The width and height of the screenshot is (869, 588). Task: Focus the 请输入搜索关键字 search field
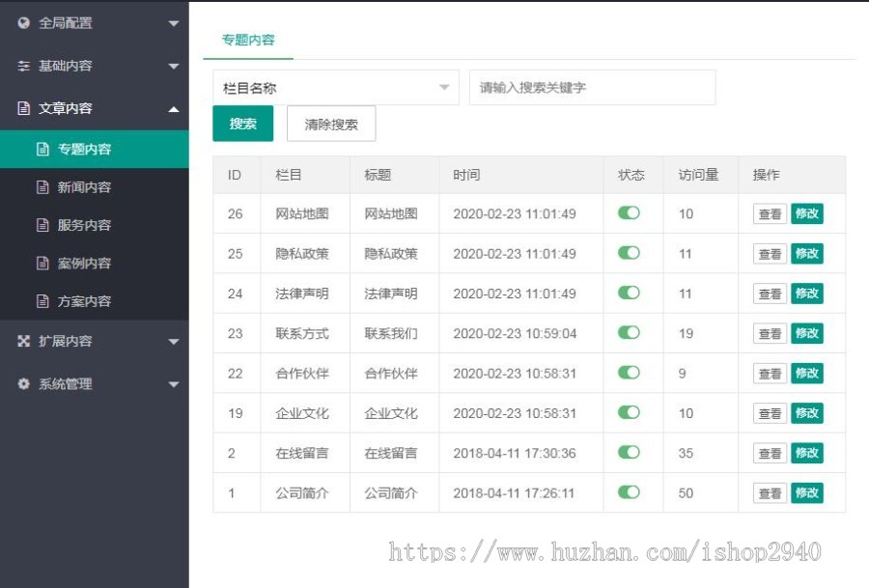tap(593, 88)
